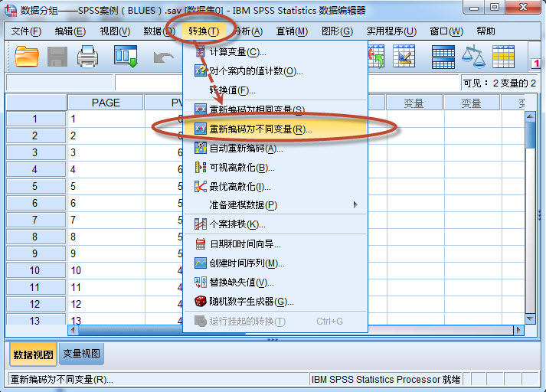Click the vertical scrollbar up arrow
Viewport: 546px width, 392px height.
[530, 116]
